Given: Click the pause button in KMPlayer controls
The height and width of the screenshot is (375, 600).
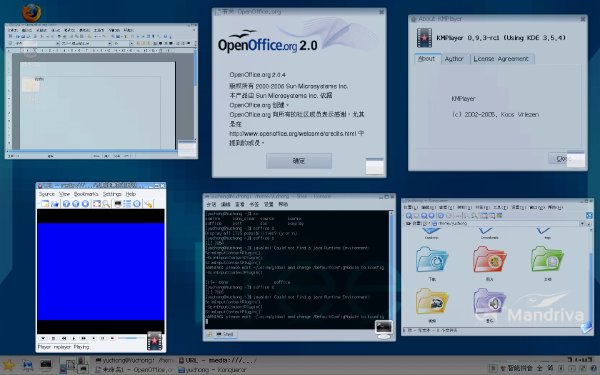Looking at the screenshot, I should point(103,338).
